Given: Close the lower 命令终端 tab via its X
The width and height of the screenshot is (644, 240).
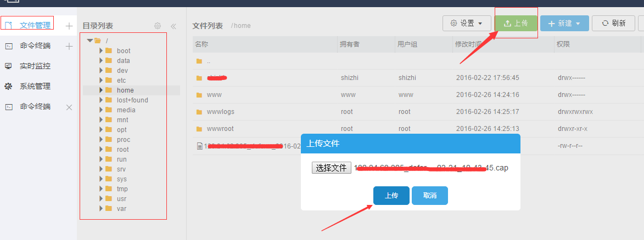Looking at the screenshot, I should coord(69,107).
